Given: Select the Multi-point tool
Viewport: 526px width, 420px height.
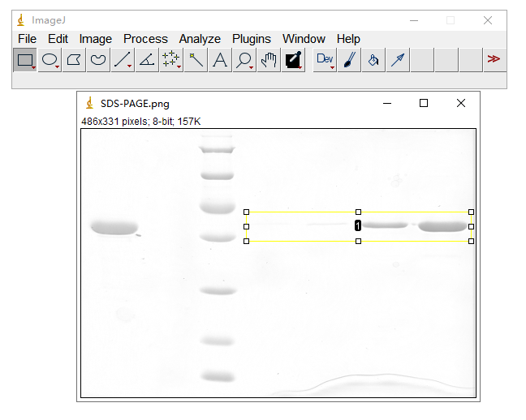Looking at the screenshot, I should (x=171, y=59).
